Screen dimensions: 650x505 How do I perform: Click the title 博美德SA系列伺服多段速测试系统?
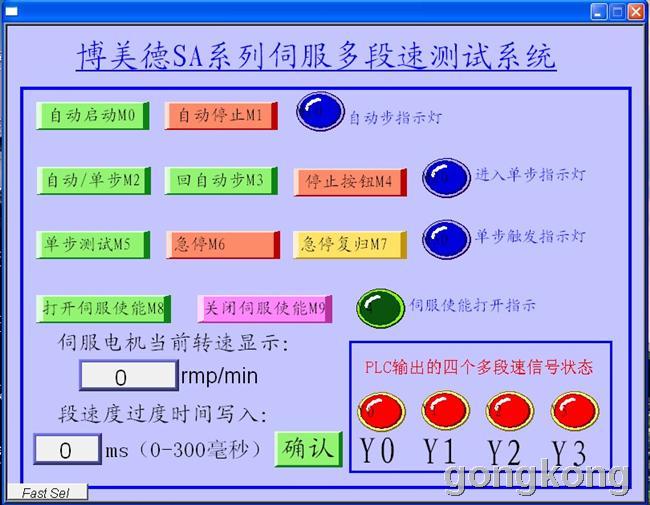click(316, 56)
